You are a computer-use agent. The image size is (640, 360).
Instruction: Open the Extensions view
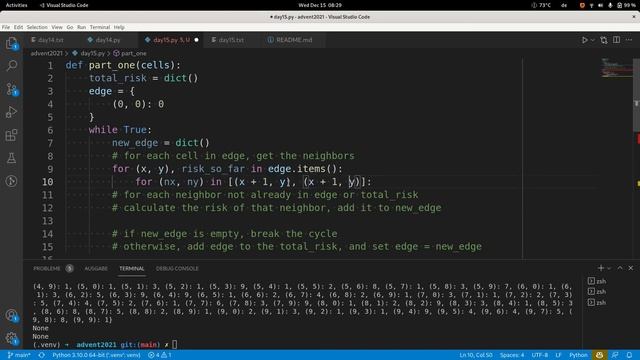point(11,135)
